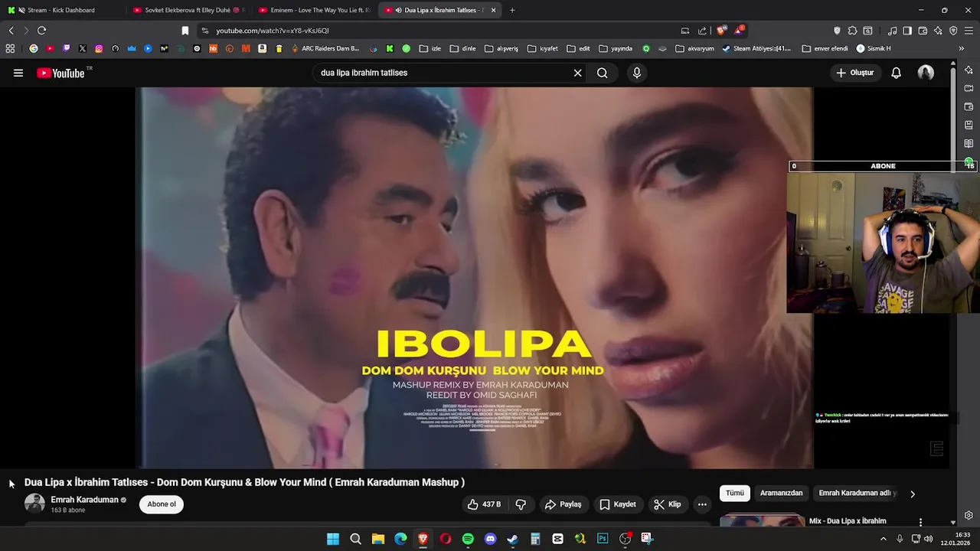The image size is (980, 551).
Task: Switch to Sevket Elekberova ft Elley Duhé tab
Action: [x=190, y=10]
